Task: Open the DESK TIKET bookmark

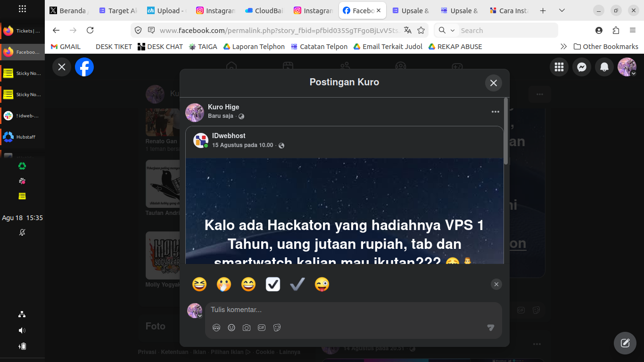Action: [x=114, y=47]
